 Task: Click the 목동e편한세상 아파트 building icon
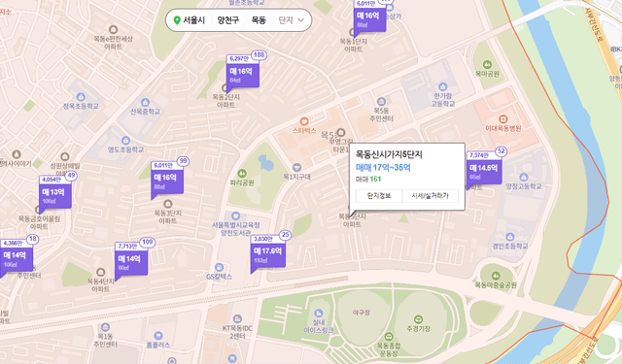pyautogui.click(x=113, y=30)
